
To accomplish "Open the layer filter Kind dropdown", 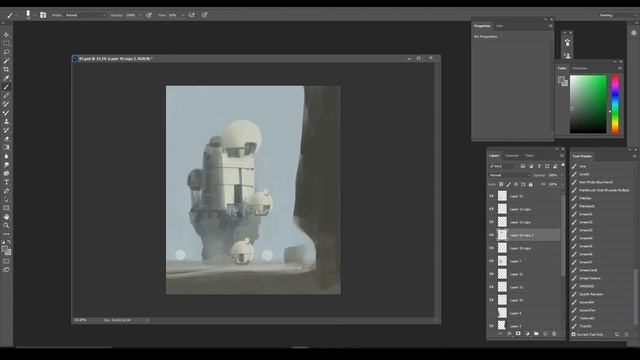I will pos(503,166).
